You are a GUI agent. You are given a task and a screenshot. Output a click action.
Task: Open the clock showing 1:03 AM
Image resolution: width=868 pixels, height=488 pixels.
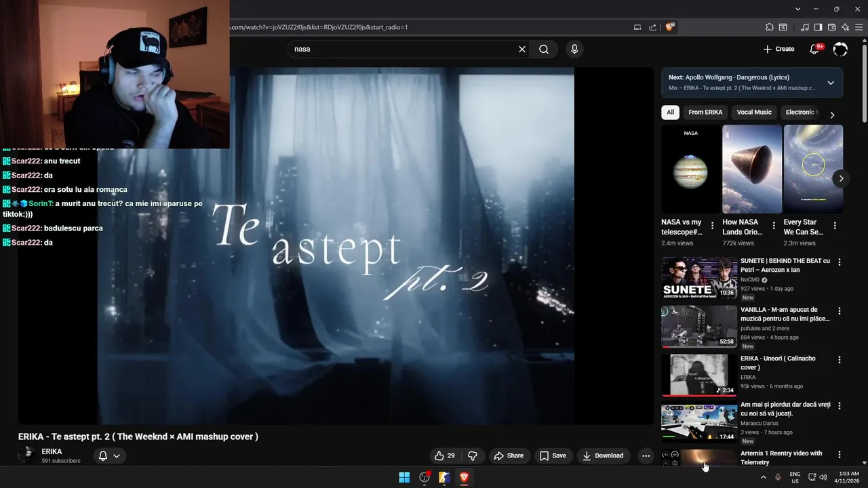(849, 477)
